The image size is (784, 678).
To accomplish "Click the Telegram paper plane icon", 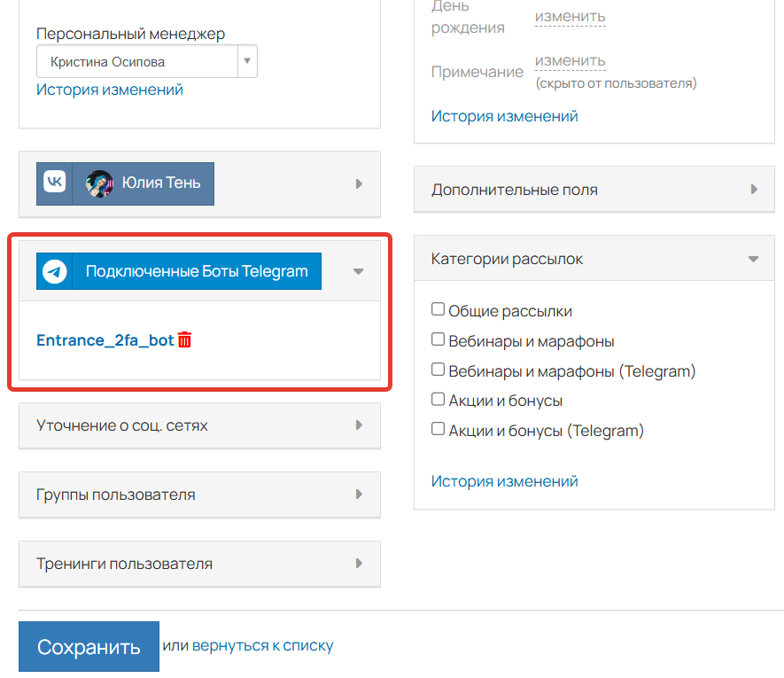I will (x=55, y=271).
